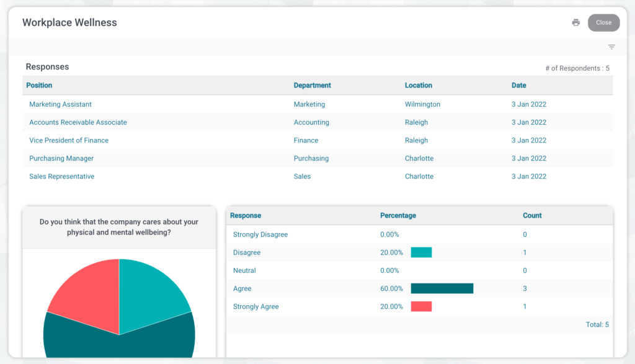Click the Percentage column header
The width and height of the screenshot is (635, 364).
[398, 215]
